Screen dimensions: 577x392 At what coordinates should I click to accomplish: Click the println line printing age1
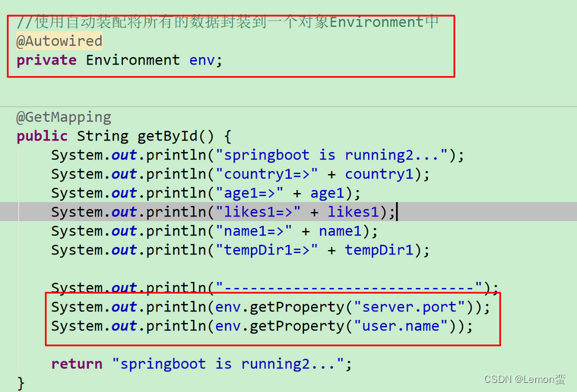tap(206, 194)
